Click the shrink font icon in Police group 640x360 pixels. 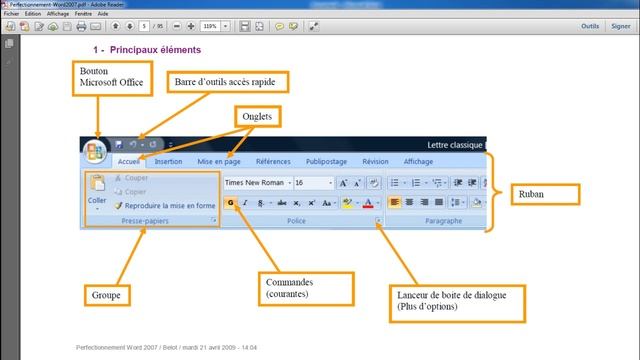357,183
